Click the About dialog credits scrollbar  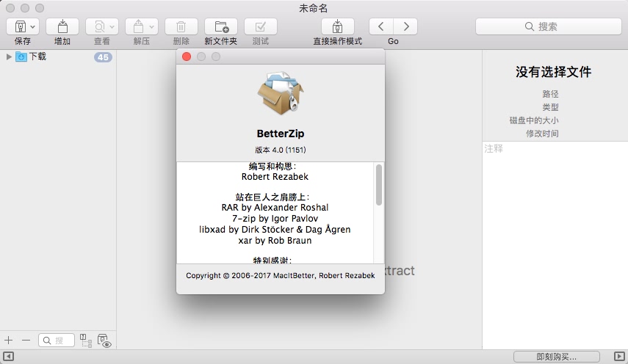coord(379,185)
